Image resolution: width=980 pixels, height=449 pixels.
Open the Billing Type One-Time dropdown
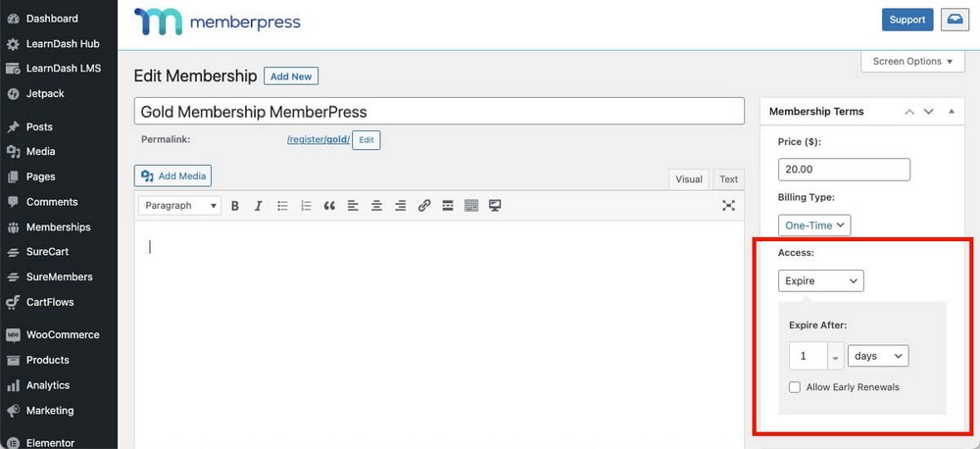point(814,225)
